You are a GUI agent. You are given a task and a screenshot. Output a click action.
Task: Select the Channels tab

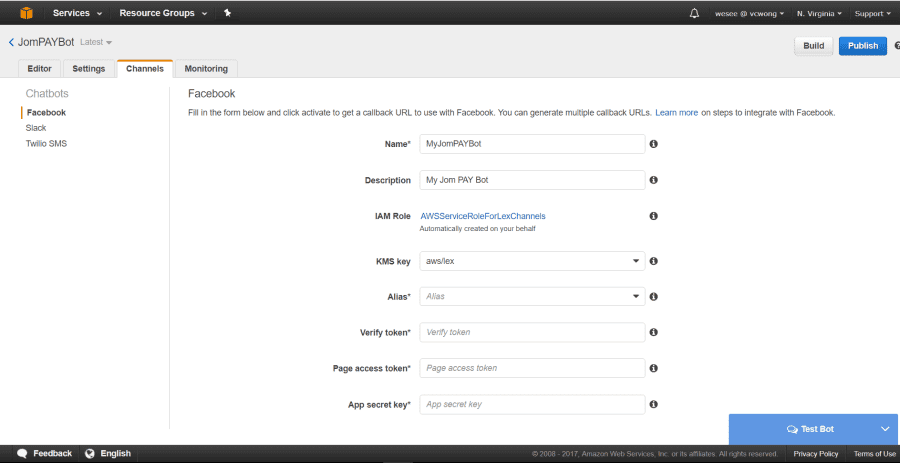pos(145,68)
